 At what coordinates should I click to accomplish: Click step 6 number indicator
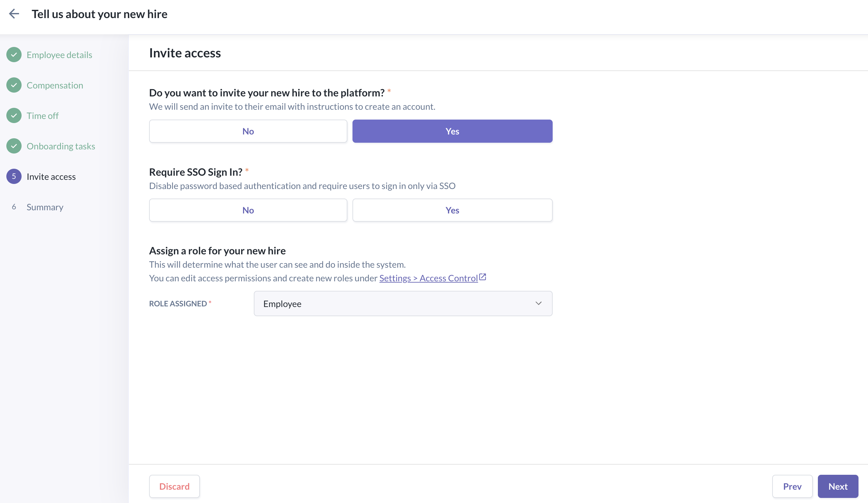[x=14, y=207]
